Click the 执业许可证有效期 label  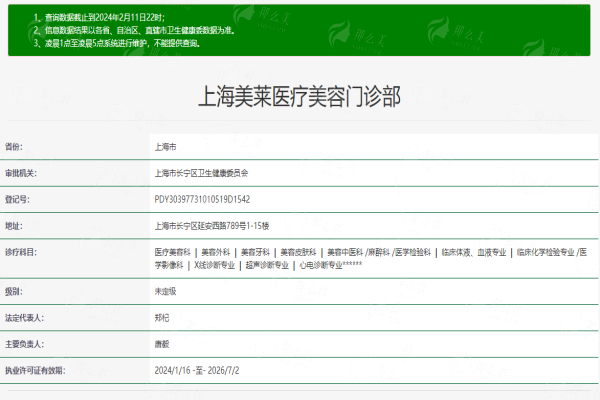tap(35, 371)
